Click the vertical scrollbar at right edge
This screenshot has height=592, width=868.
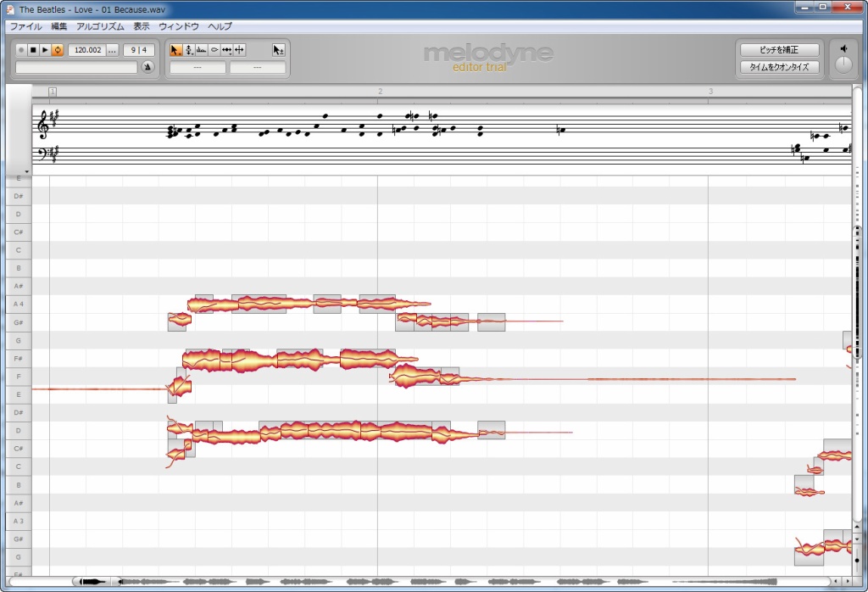(858, 304)
